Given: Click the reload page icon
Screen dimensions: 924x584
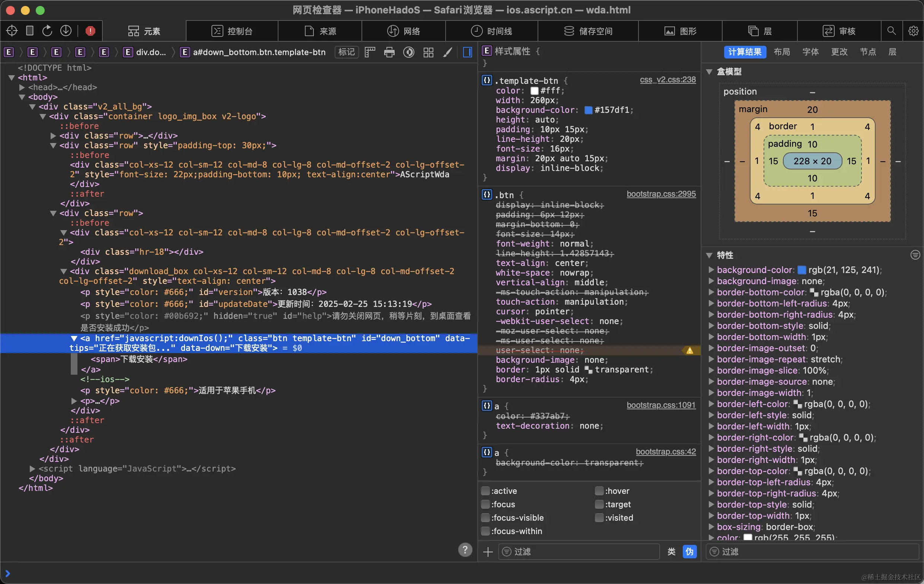Looking at the screenshot, I should (47, 31).
